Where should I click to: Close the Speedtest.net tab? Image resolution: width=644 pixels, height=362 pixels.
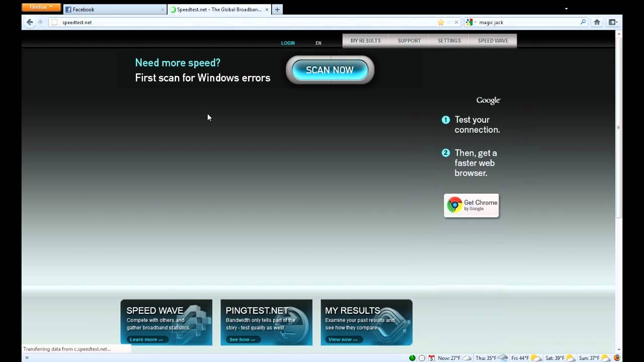(267, 10)
